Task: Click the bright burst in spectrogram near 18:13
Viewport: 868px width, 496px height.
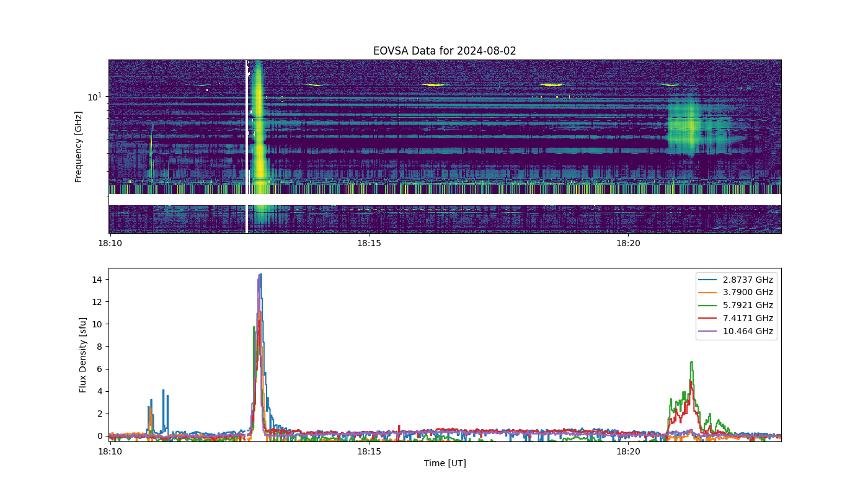Action: pyautogui.click(x=259, y=143)
